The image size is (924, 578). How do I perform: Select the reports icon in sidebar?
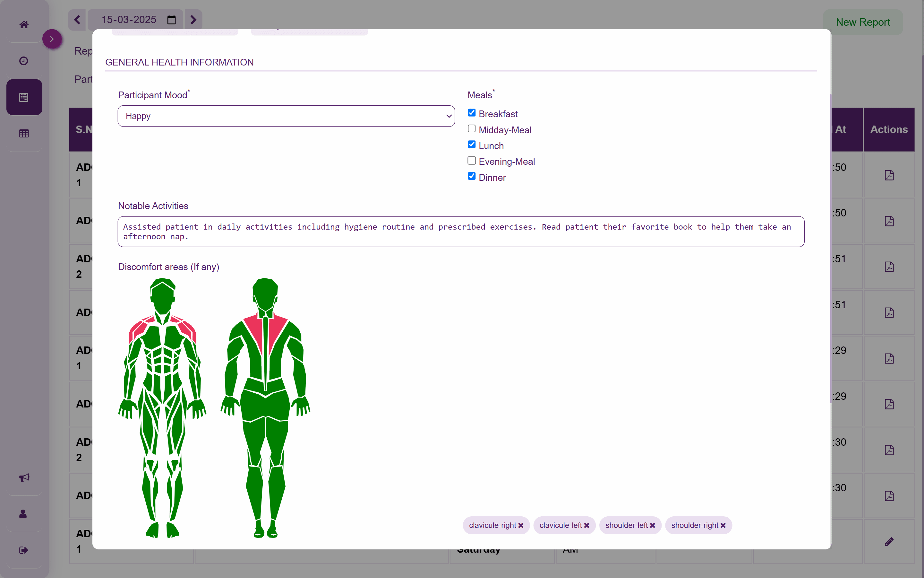click(24, 97)
